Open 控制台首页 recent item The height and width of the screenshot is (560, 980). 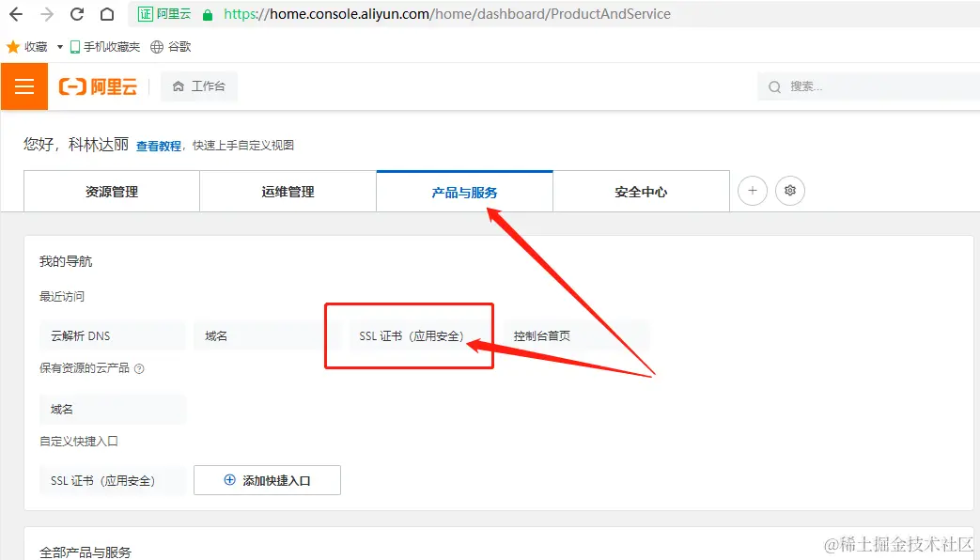point(576,335)
